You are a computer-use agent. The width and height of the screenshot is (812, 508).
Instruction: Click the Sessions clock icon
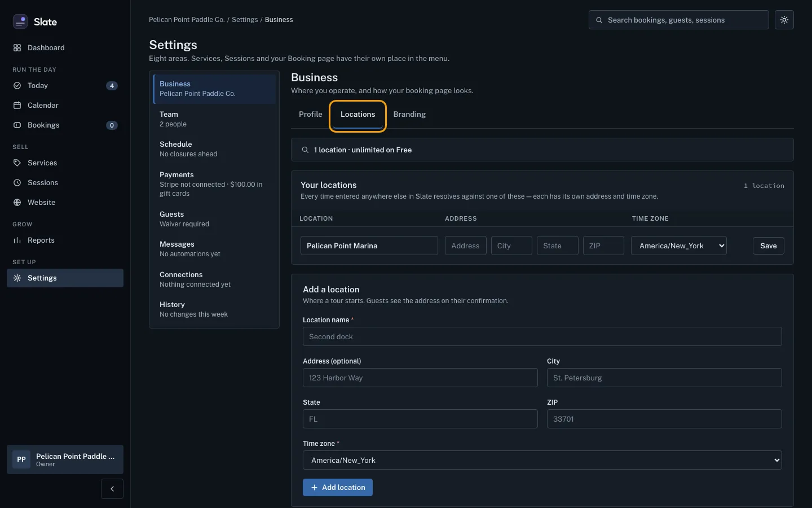coord(17,183)
